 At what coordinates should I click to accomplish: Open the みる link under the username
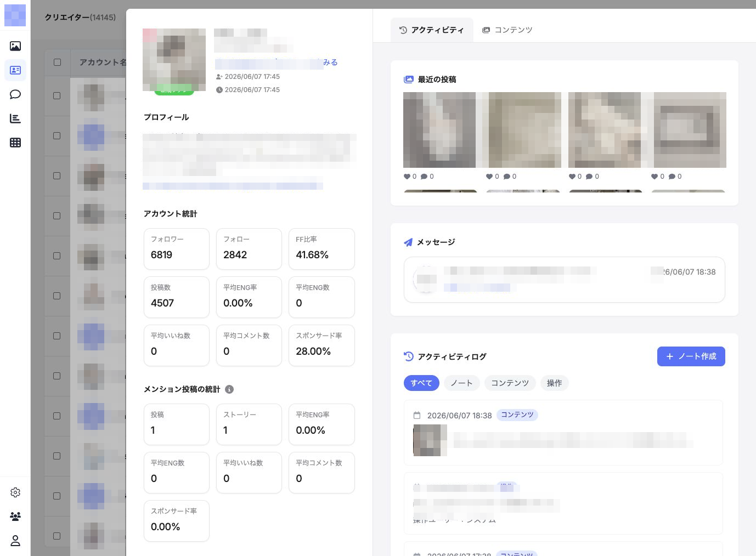coord(330,63)
